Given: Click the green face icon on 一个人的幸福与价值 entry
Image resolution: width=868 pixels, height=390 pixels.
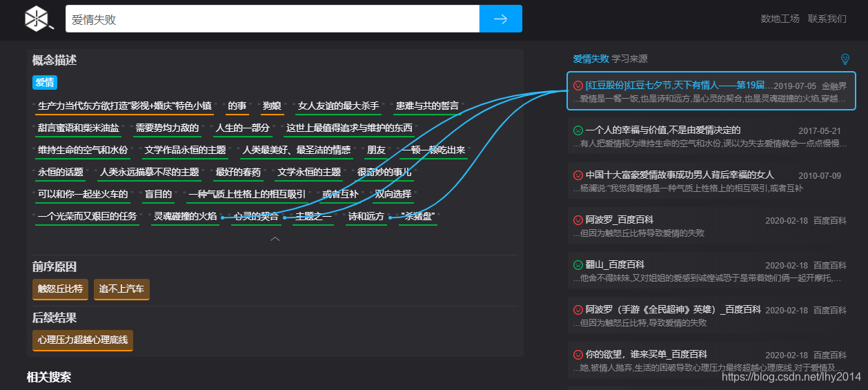Looking at the screenshot, I should tap(578, 130).
